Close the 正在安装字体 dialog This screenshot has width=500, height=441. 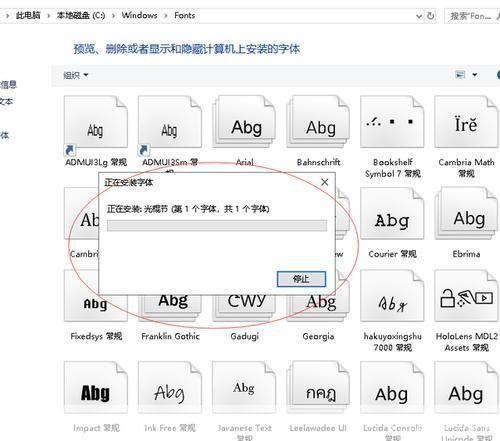[324, 182]
